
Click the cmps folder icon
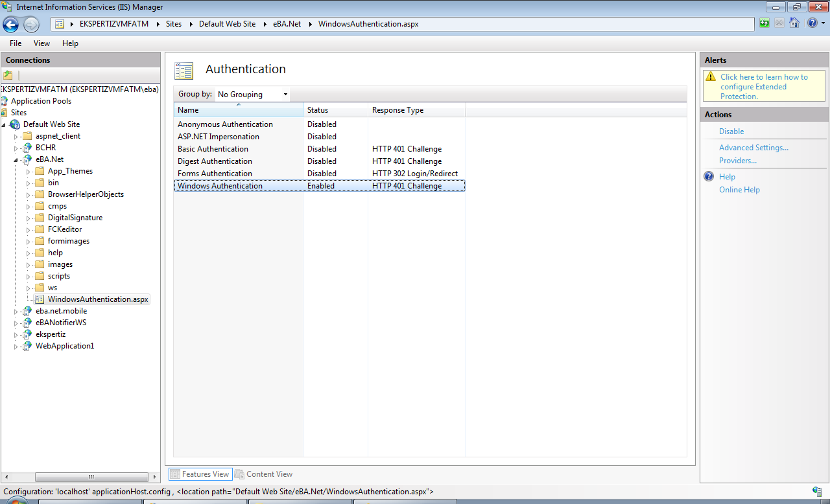pos(40,206)
